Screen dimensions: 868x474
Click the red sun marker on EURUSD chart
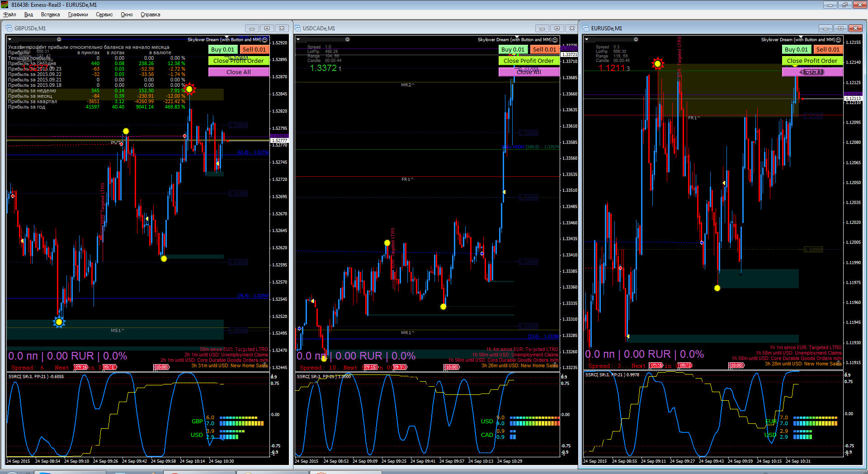tap(658, 64)
